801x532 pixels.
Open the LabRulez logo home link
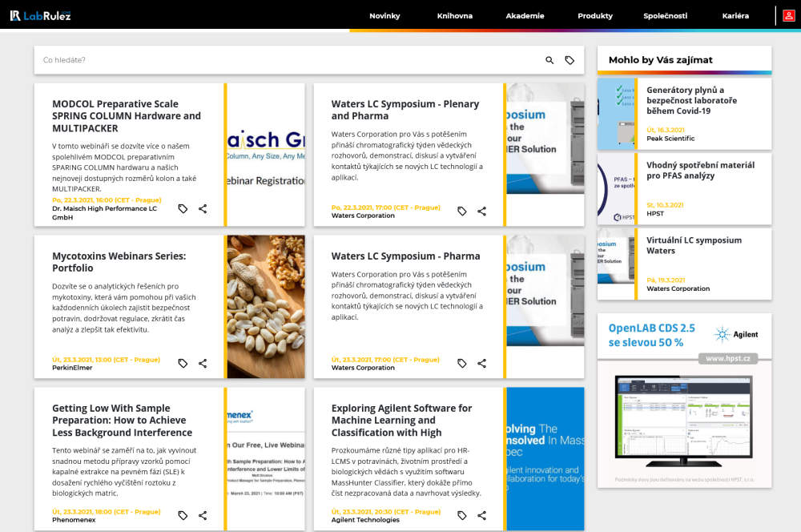pos(40,16)
